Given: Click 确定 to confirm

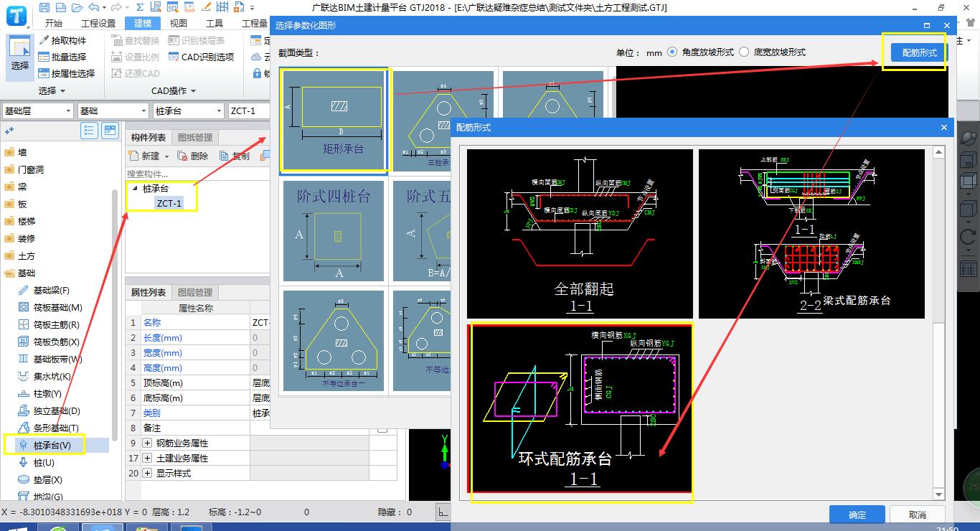Looking at the screenshot, I should point(857,514).
